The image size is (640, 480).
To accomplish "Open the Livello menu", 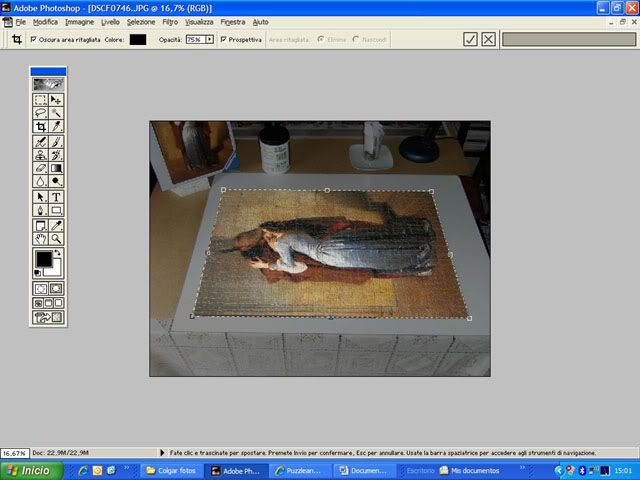I will click(110, 22).
